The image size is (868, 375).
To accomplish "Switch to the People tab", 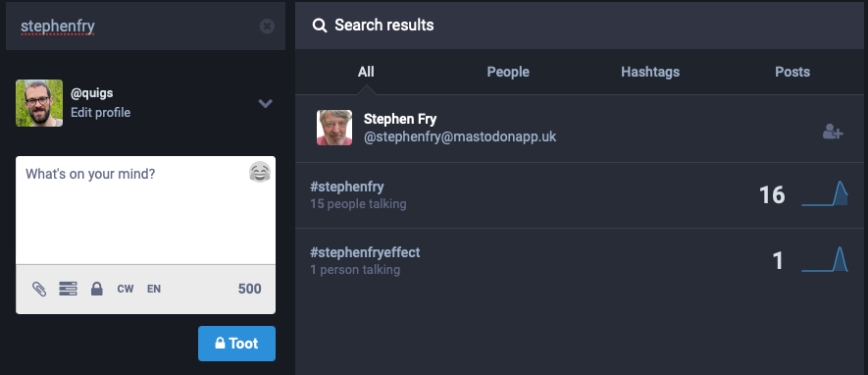I will coord(508,72).
